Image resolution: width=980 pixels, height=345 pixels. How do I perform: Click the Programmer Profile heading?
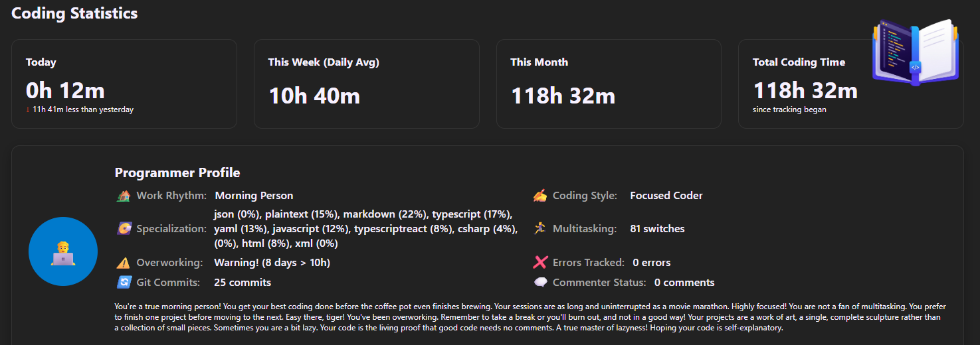177,173
